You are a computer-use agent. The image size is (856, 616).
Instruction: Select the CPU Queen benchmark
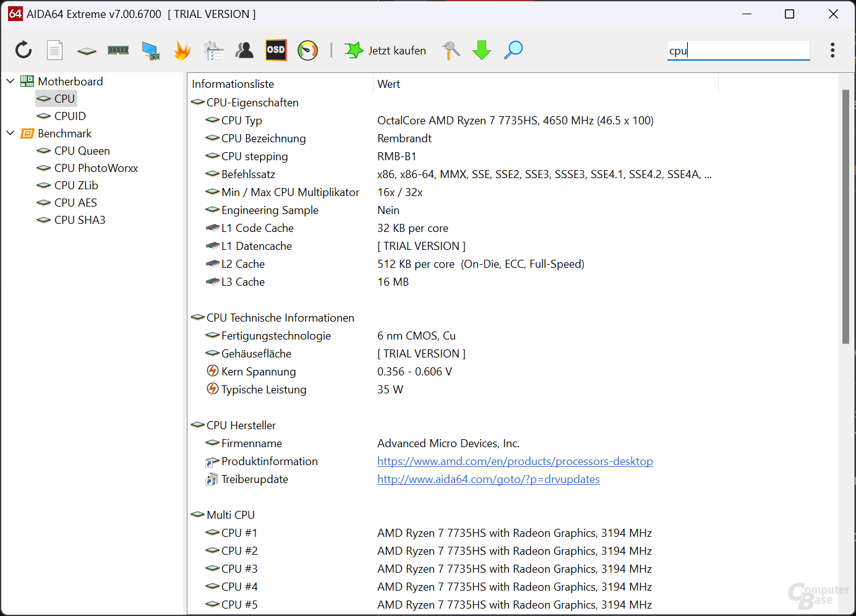pyautogui.click(x=82, y=151)
